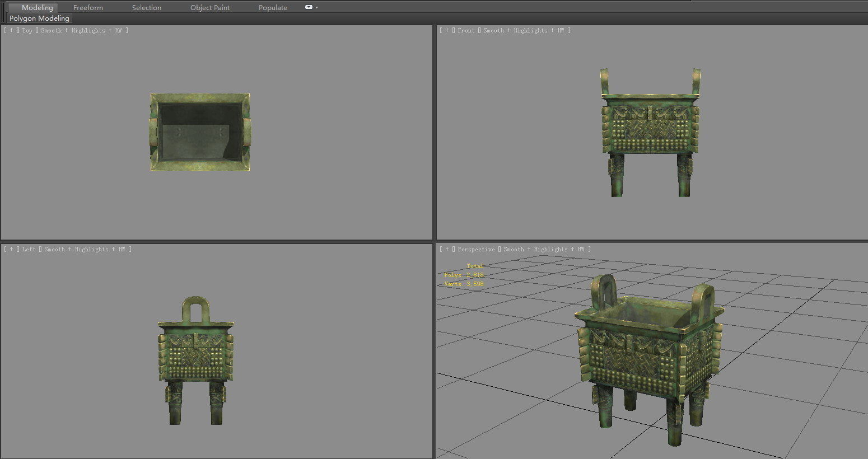Select the bronze vessel in Top viewport
Screen dimensions: 868x459
[x=200, y=132]
